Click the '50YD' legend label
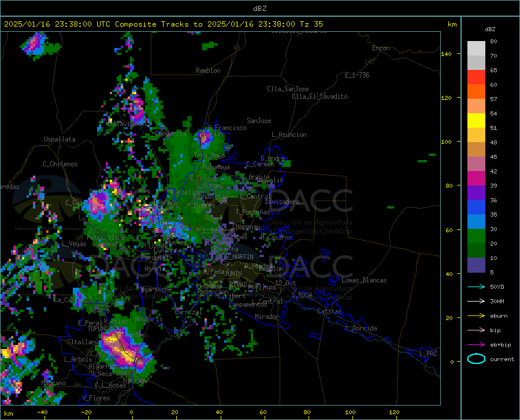The height and width of the screenshot is (420, 520). (x=497, y=287)
